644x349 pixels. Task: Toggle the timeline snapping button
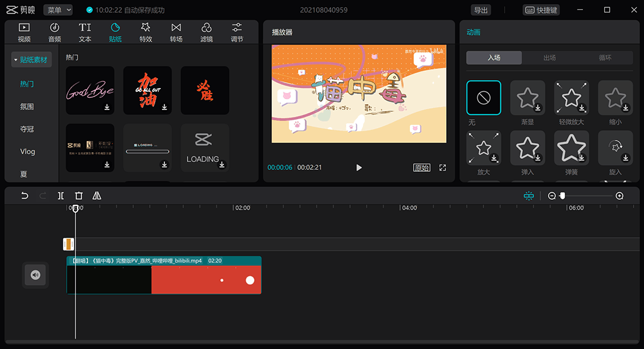pos(529,196)
